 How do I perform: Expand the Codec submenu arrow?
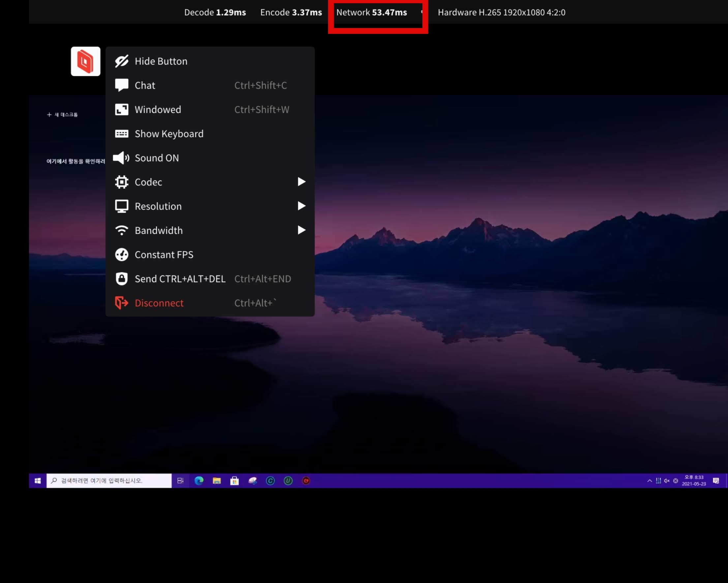point(302,182)
